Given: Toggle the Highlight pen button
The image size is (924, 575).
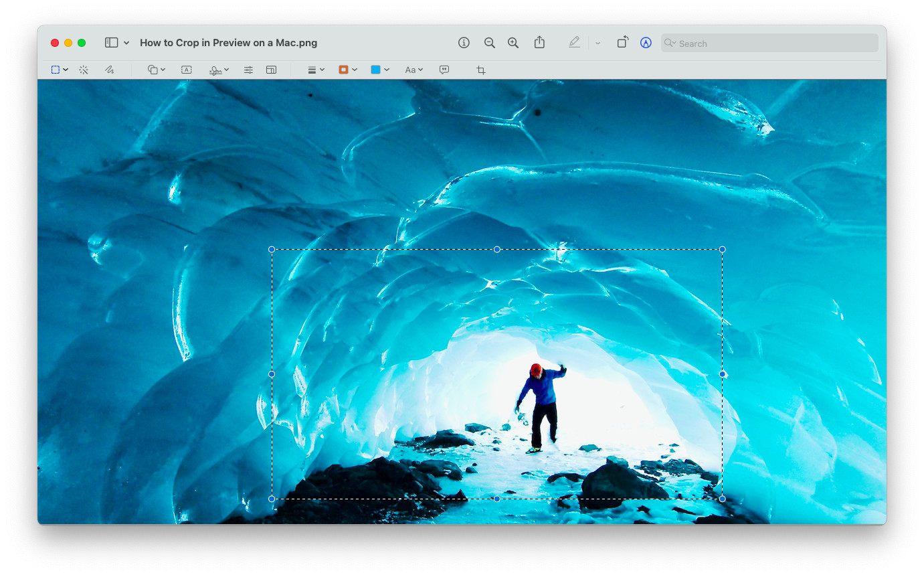Looking at the screenshot, I should [x=574, y=42].
